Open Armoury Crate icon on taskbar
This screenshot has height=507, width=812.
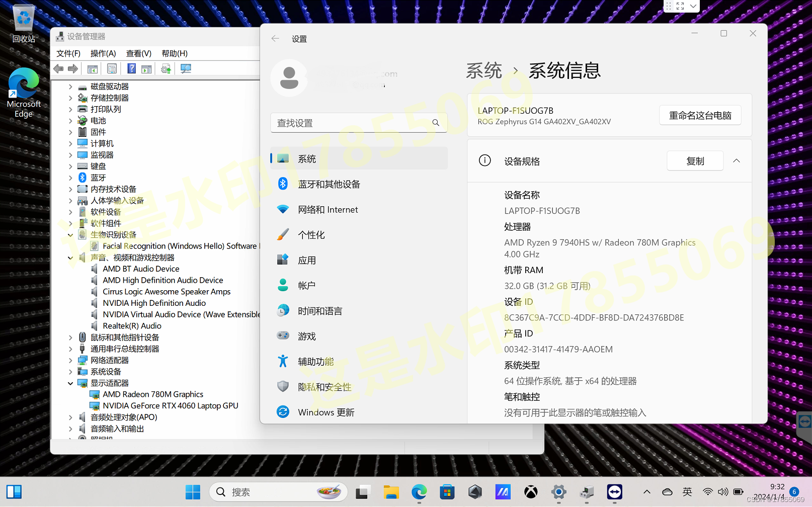475,492
